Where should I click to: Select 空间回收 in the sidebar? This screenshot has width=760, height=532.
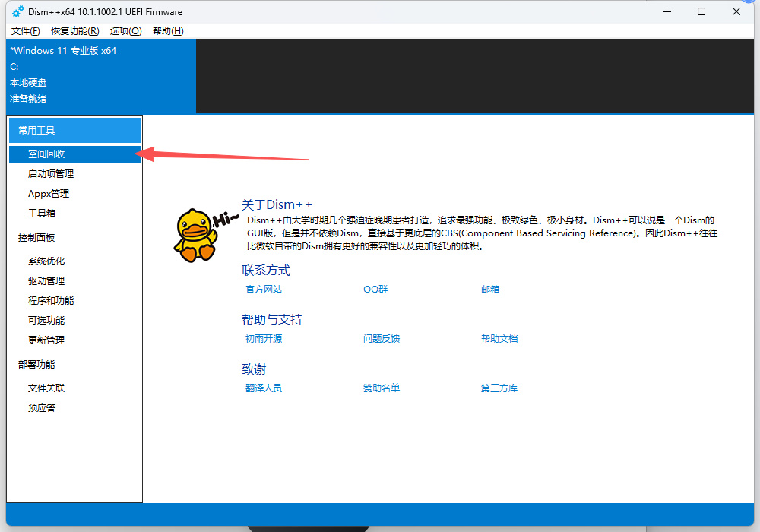(74, 154)
